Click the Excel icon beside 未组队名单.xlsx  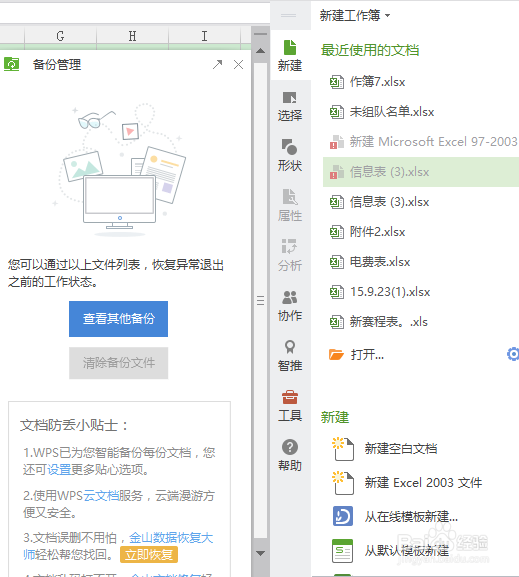click(x=336, y=112)
